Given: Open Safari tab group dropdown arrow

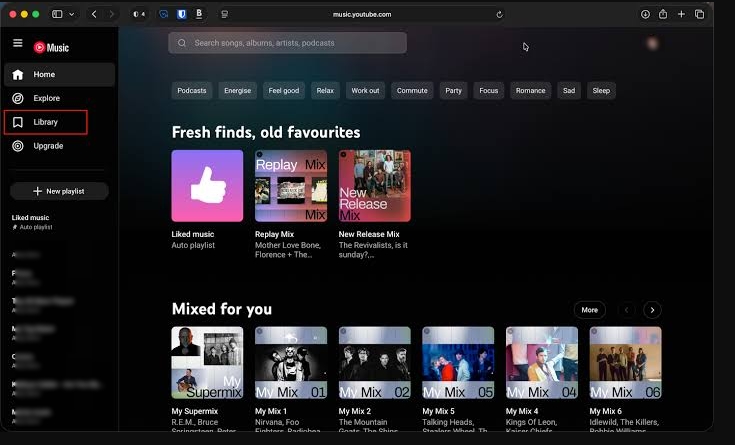Looking at the screenshot, I should [x=72, y=14].
